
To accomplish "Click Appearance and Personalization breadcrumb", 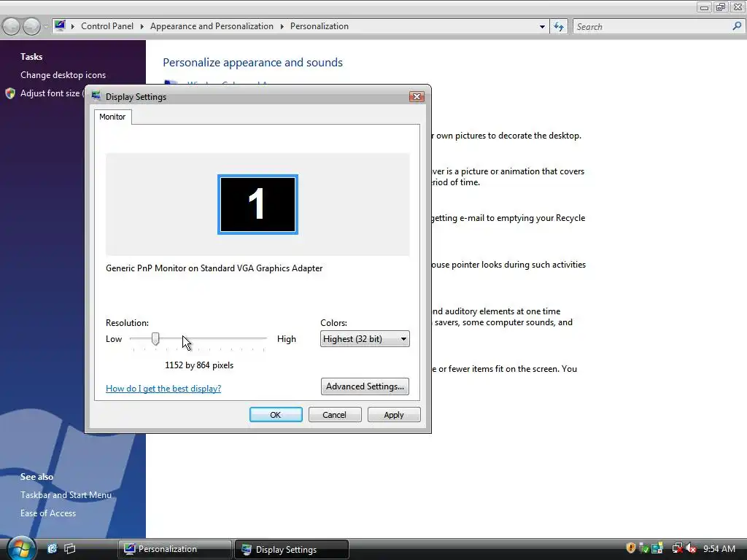I will pyautogui.click(x=212, y=26).
